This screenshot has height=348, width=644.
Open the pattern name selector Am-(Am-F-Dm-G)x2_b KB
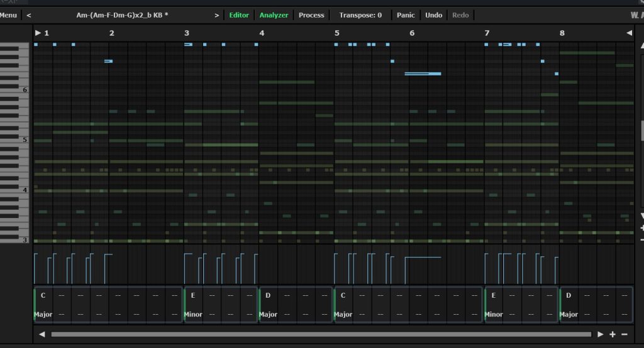(x=123, y=15)
